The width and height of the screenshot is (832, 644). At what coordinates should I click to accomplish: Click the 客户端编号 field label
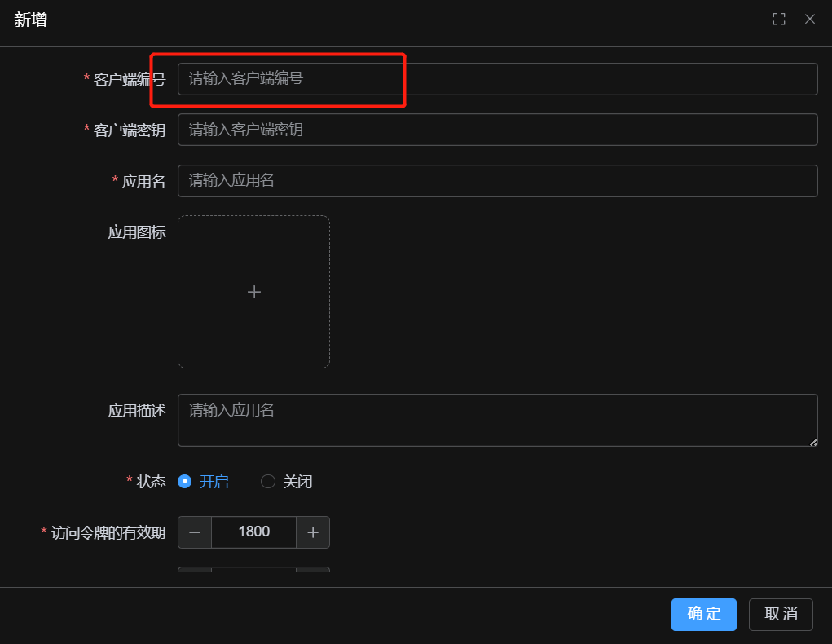pos(129,80)
